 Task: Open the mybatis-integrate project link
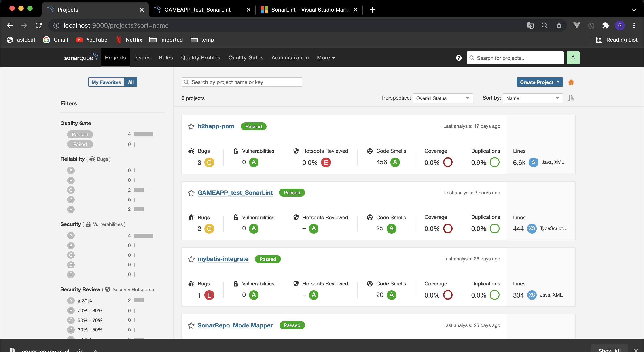point(223,259)
